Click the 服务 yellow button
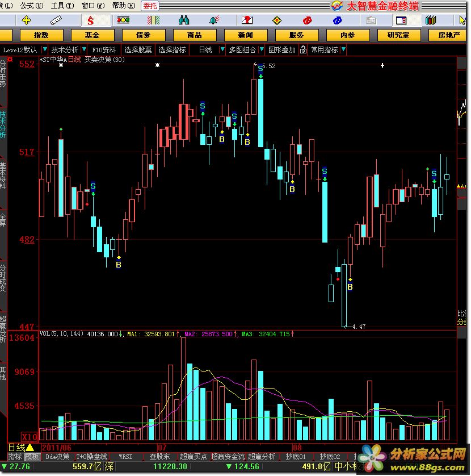The width and height of the screenshot is (471, 476). coord(297,35)
